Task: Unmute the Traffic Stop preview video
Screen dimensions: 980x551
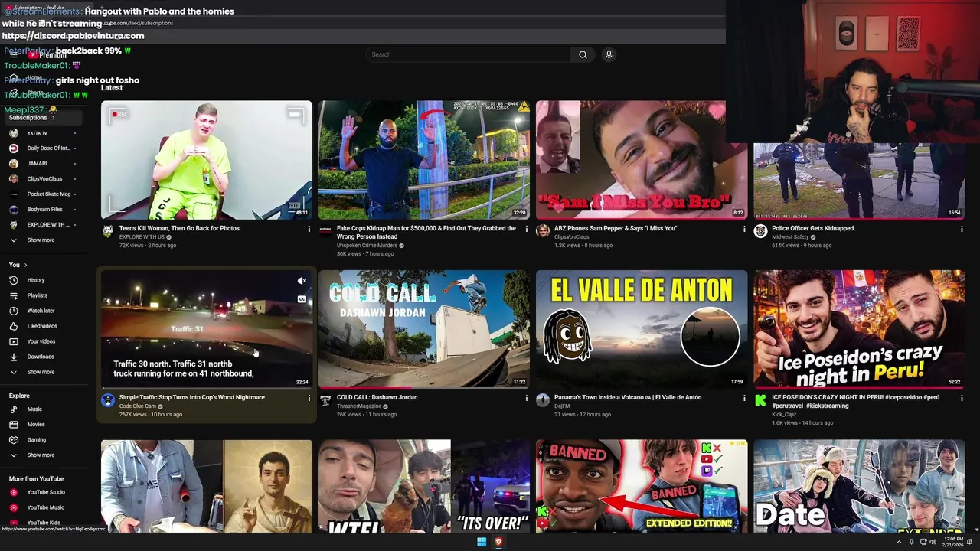Action: coord(302,281)
